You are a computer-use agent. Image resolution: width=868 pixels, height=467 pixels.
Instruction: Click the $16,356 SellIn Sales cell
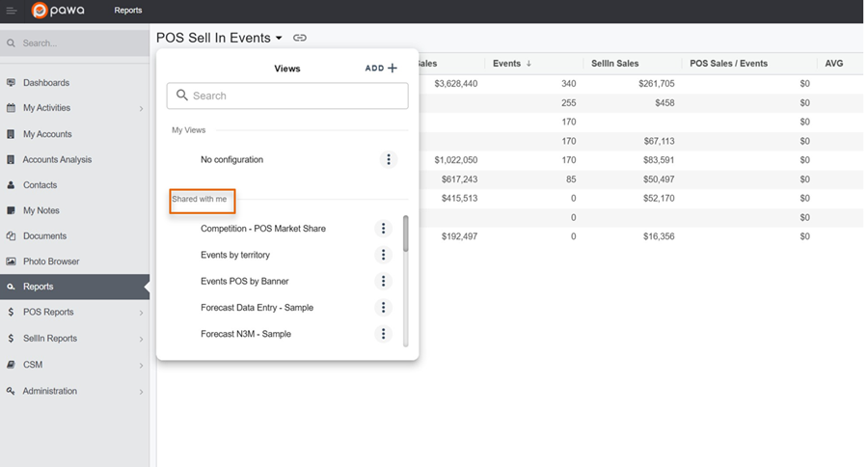tap(659, 236)
